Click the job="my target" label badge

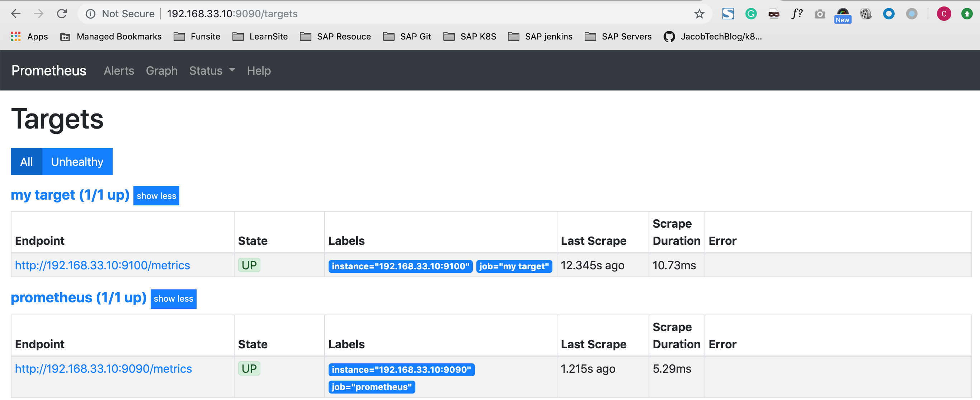514,266
